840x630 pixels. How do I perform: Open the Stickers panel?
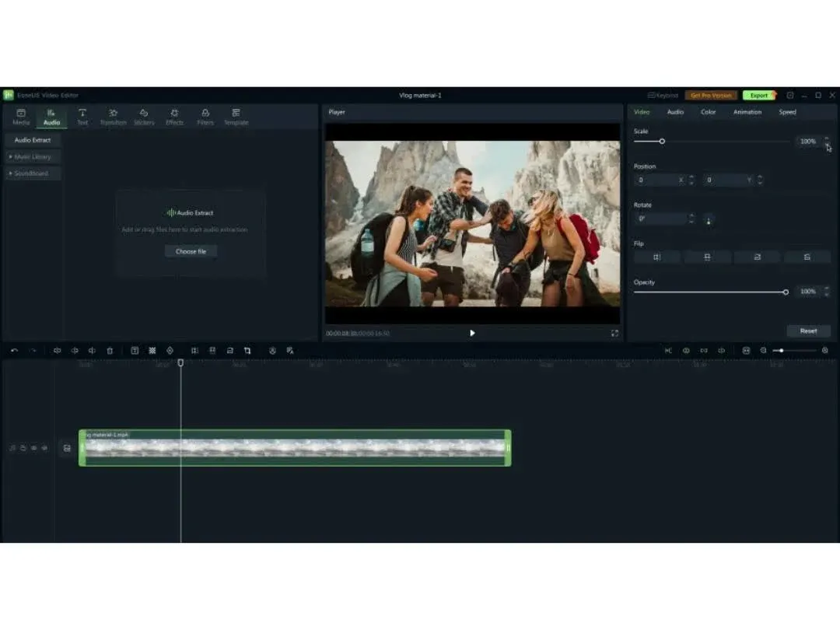click(x=144, y=117)
